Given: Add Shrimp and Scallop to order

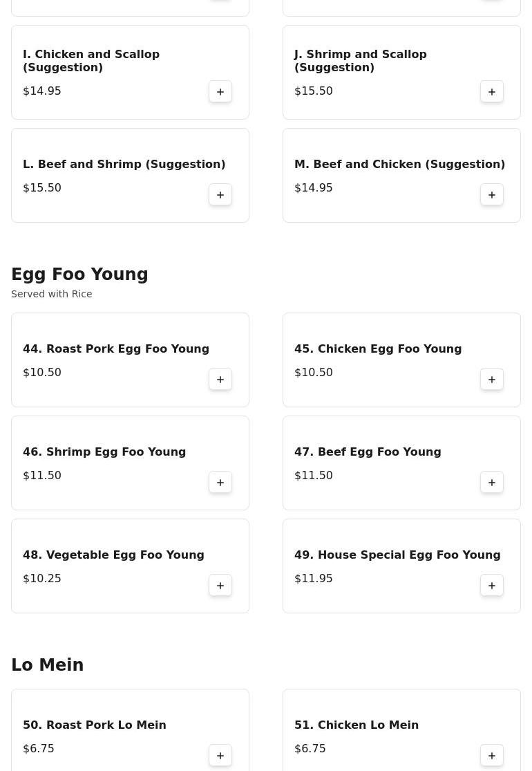Looking at the screenshot, I should coord(492,92).
